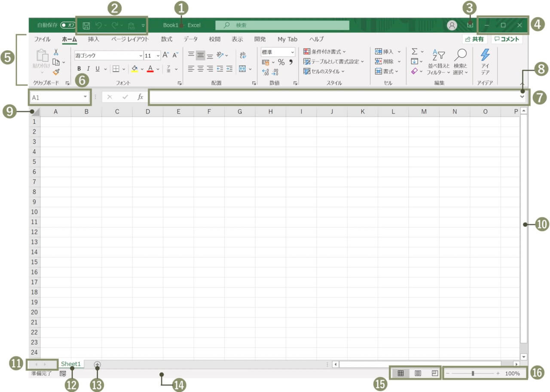Toggle Underline formatting

(x=98, y=69)
